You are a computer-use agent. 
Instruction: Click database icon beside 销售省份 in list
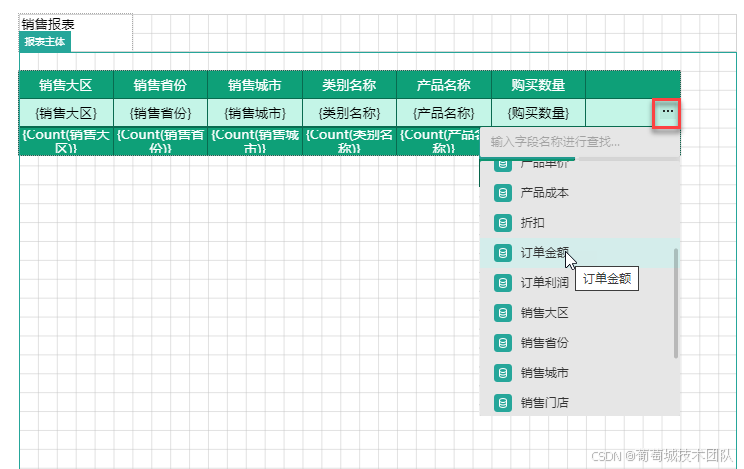[x=503, y=343]
